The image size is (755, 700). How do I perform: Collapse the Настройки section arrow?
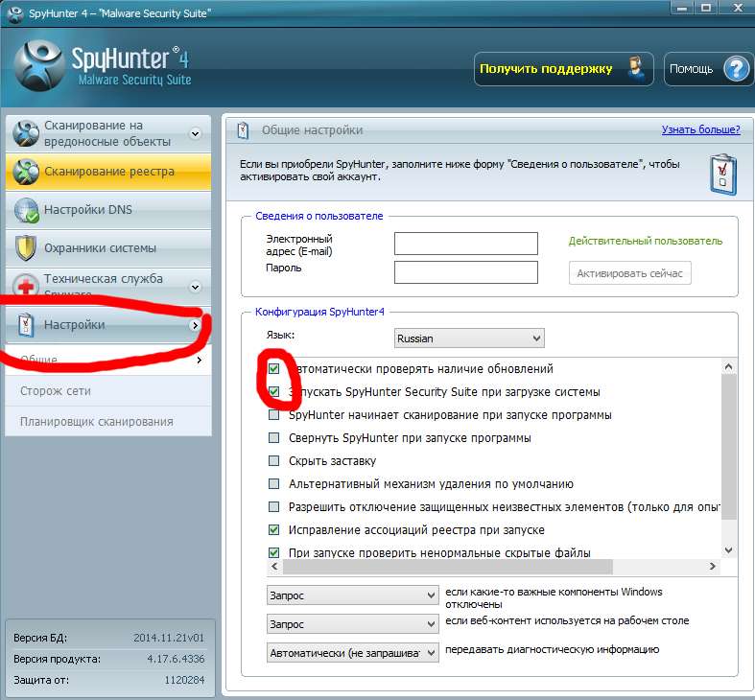coord(195,325)
